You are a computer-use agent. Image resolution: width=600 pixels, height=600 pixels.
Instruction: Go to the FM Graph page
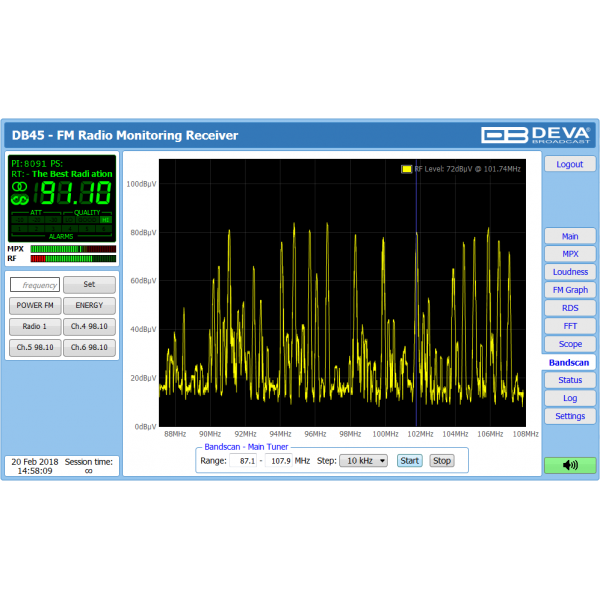pos(570,290)
